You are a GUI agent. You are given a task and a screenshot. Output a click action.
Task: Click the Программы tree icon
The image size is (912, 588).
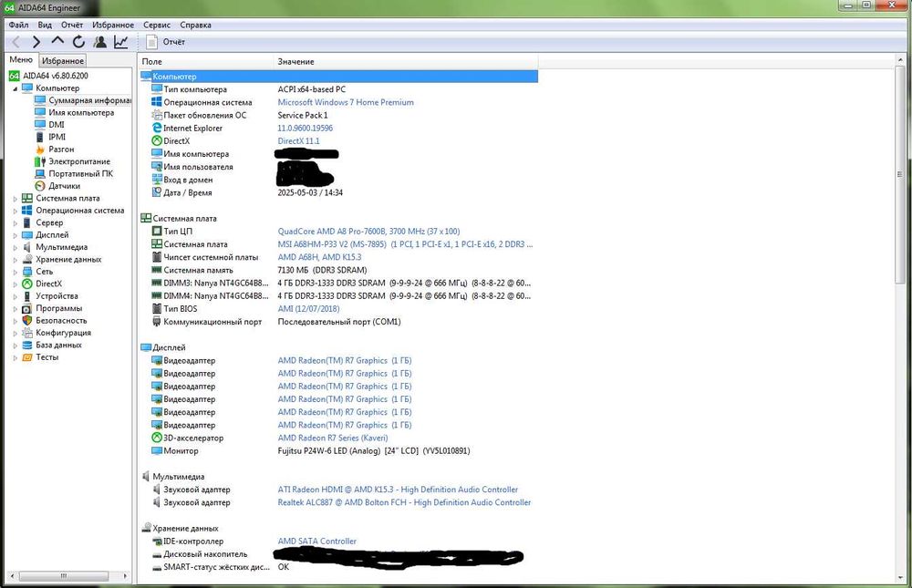point(26,308)
